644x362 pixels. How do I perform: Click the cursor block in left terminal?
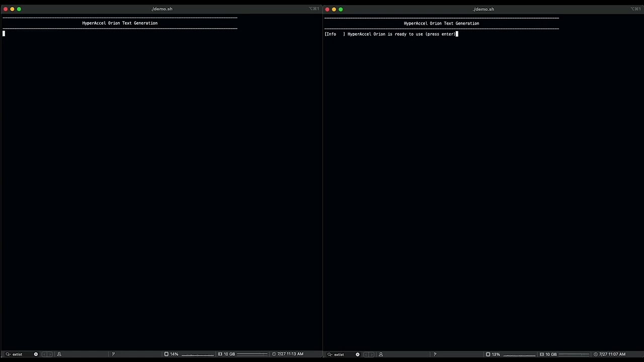click(4, 34)
